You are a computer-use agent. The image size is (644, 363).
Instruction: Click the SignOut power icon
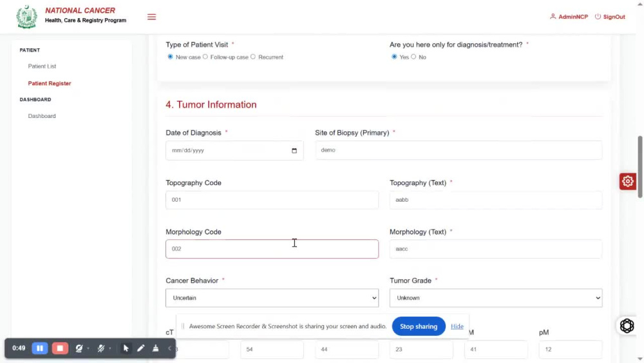point(598,17)
